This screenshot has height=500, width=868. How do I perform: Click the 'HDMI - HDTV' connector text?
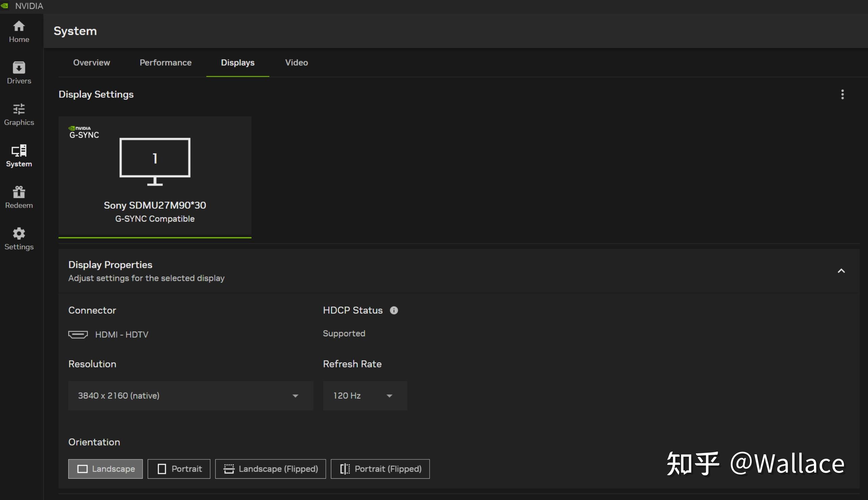pyautogui.click(x=121, y=335)
